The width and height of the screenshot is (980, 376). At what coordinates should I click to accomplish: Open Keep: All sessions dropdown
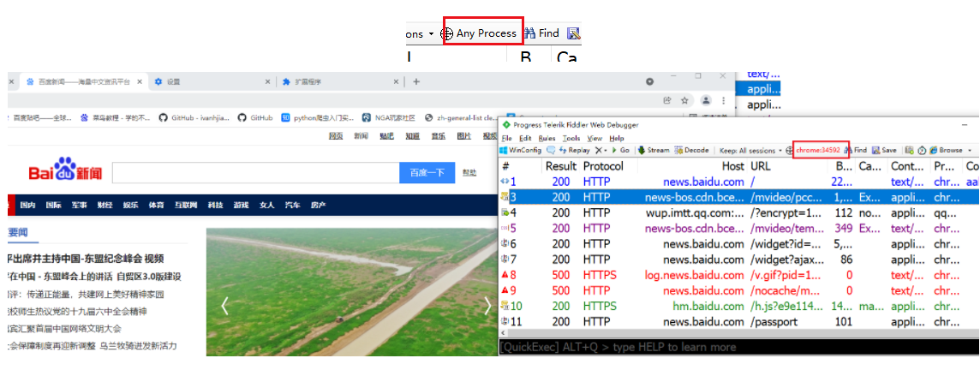tap(750, 151)
